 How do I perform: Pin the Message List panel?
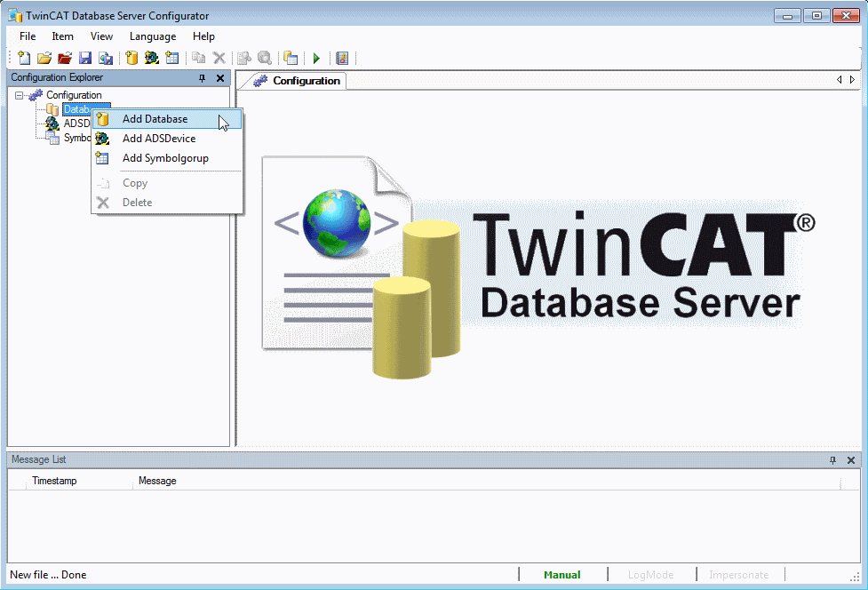832,460
